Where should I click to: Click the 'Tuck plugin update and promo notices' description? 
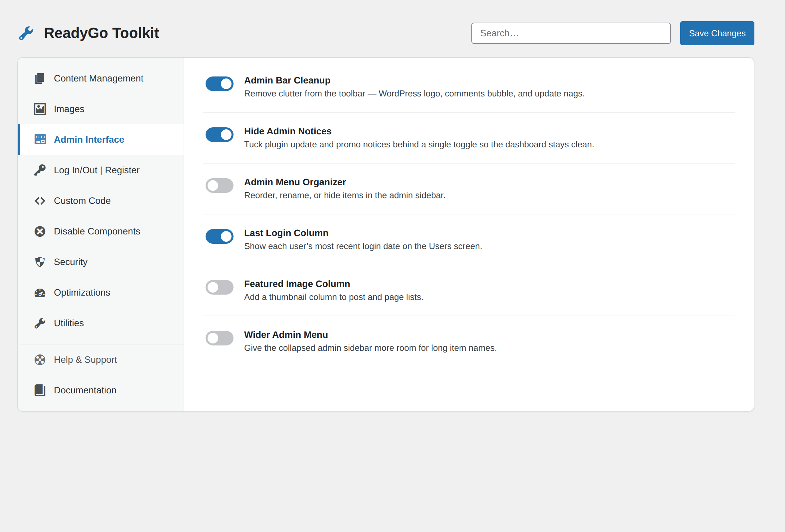point(419,145)
